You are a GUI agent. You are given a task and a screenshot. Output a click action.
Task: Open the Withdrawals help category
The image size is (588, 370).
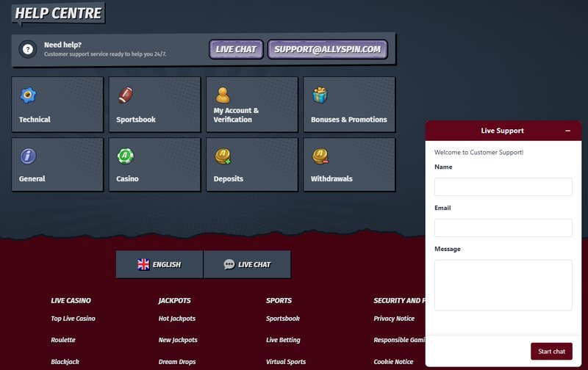(x=350, y=164)
